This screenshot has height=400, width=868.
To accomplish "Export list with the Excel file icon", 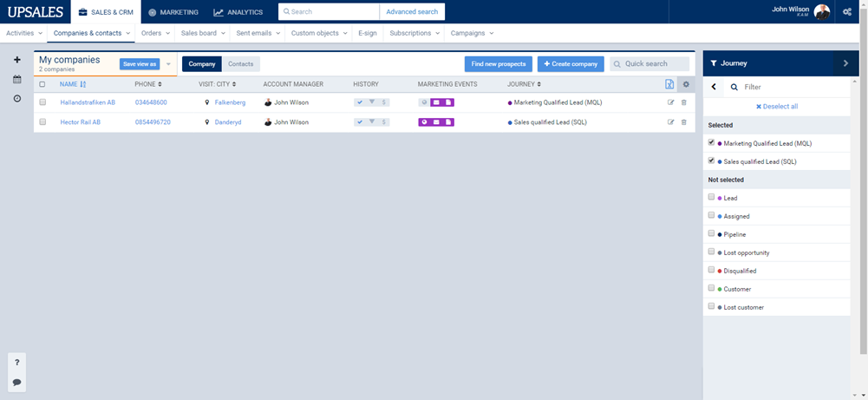I will pyautogui.click(x=669, y=84).
